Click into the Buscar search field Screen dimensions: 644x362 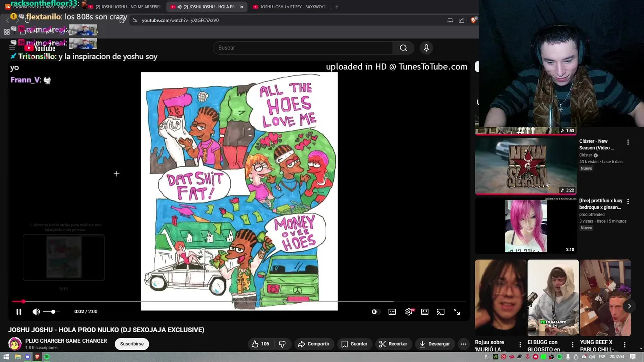click(303, 48)
